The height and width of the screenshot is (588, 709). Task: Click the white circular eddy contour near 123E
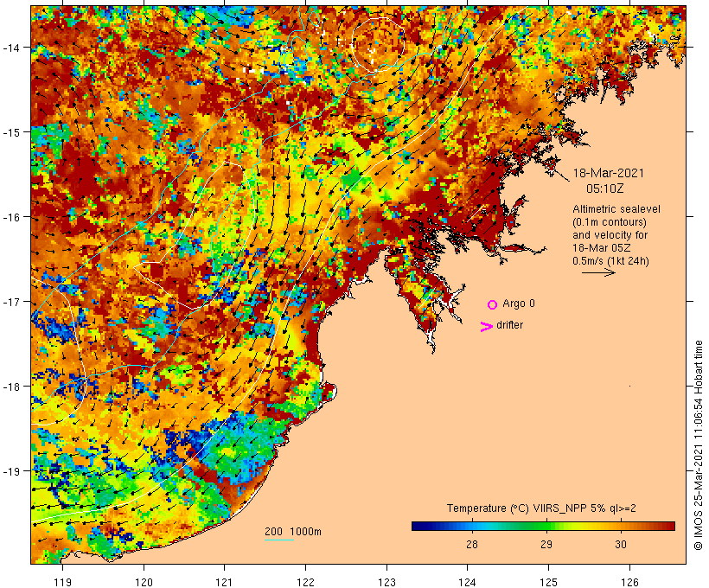[x=378, y=44]
